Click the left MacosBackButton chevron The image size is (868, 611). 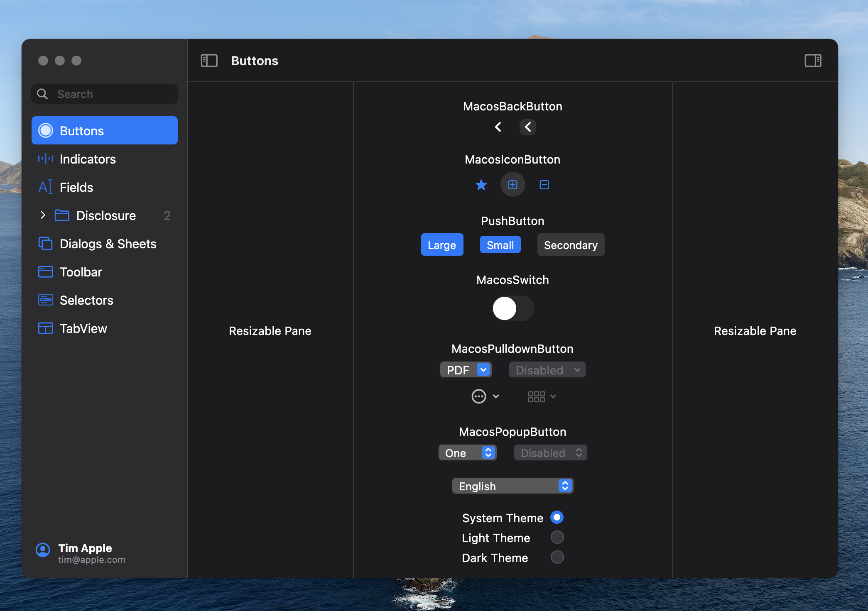coord(498,127)
